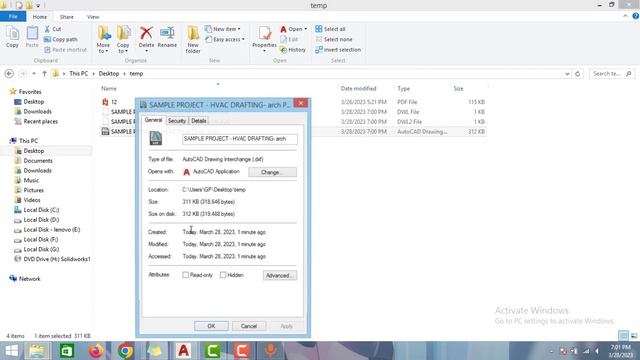Screen dimensions: 640x360
Task: Click the file name field in properties dialog
Action: 240,139
